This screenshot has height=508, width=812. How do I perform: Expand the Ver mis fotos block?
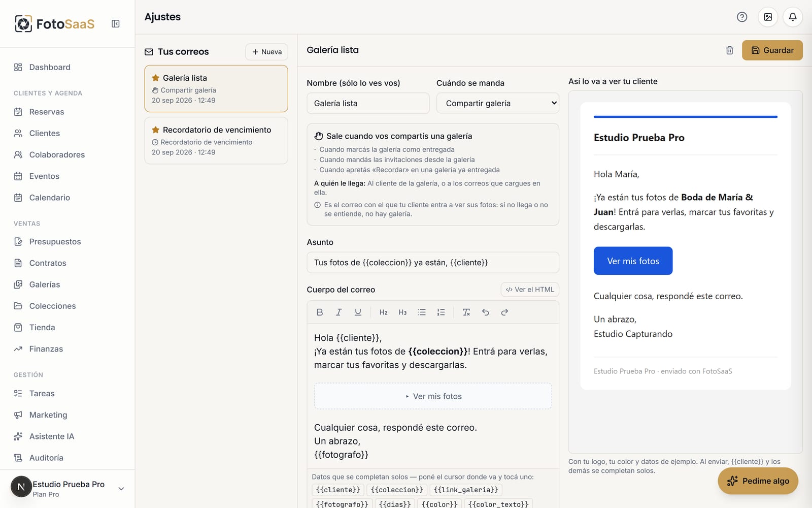point(433,396)
